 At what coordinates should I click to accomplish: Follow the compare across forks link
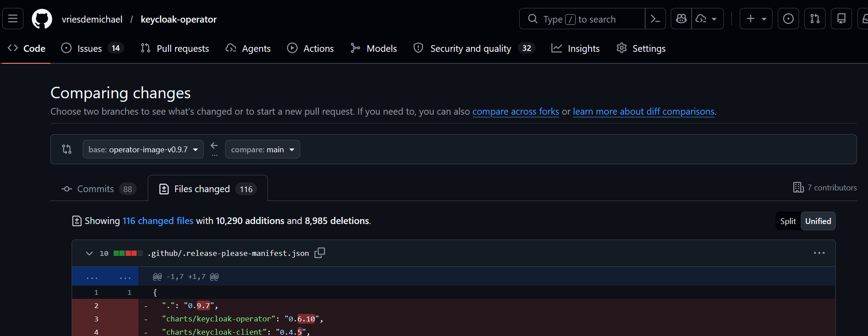pyautogui.click(x=516, y=112)
